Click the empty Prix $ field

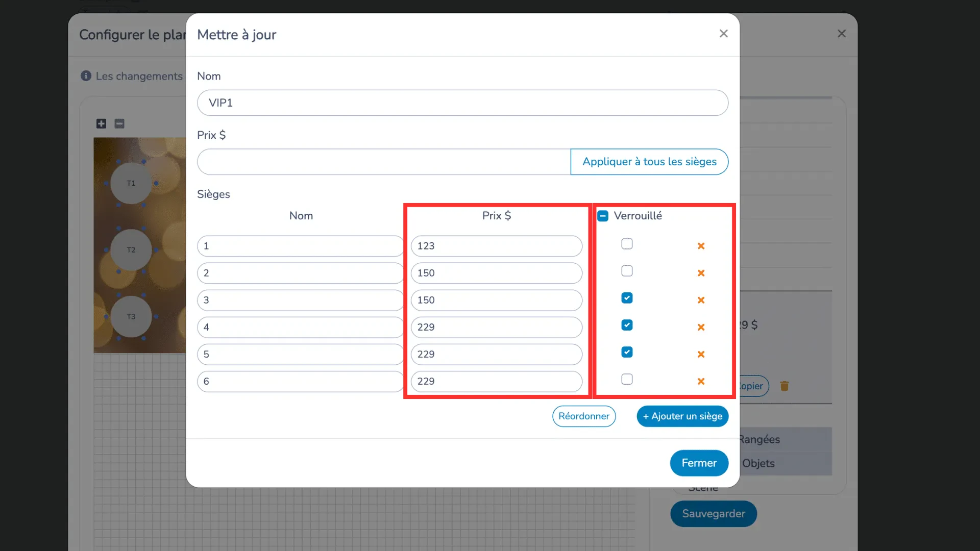pos(384,162)
